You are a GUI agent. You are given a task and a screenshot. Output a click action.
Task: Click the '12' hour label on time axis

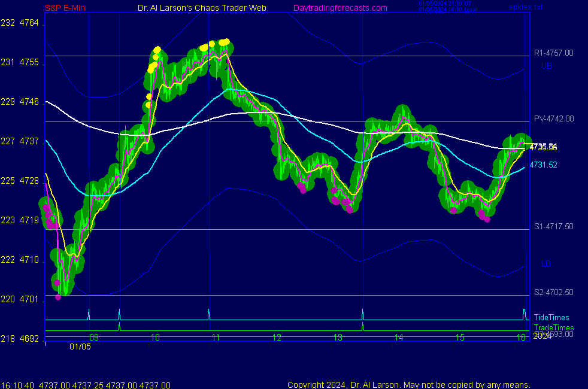point(277,338)
